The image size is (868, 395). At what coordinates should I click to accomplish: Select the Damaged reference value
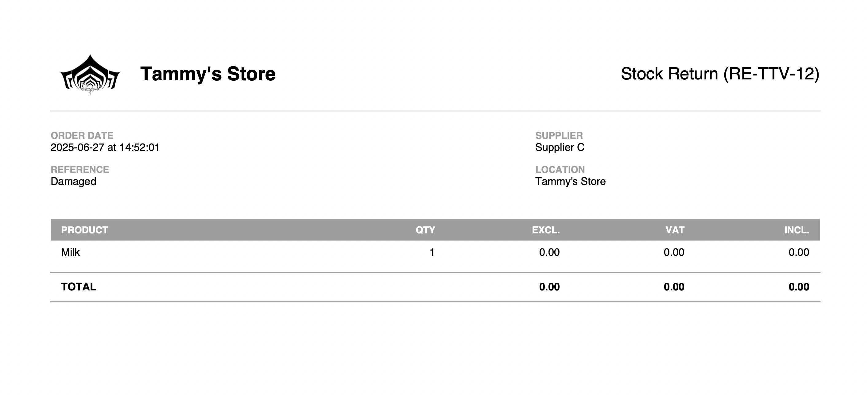point(73,182)
